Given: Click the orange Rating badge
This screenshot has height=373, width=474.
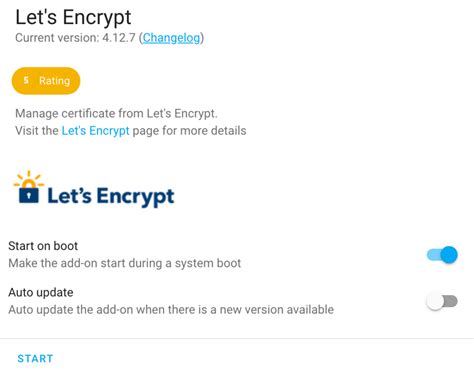Looking at the screenshot, I should (x=46, y=81).
